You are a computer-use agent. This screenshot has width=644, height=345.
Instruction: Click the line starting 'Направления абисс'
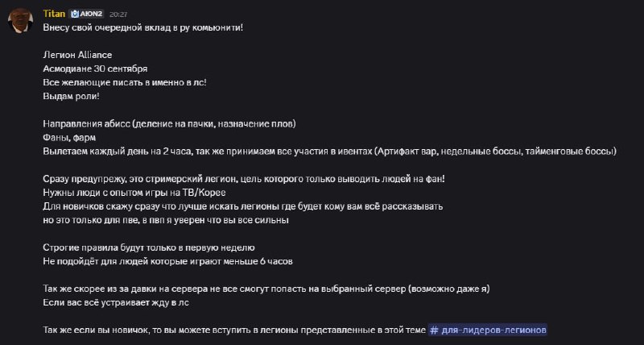point(169,124)
